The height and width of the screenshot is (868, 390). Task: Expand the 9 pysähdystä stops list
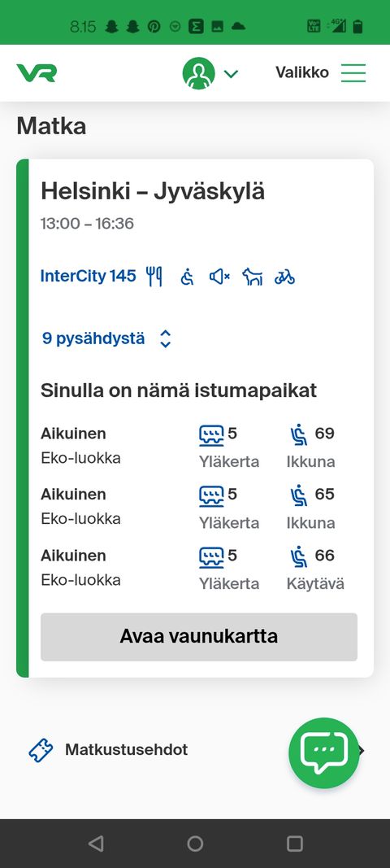93,338
